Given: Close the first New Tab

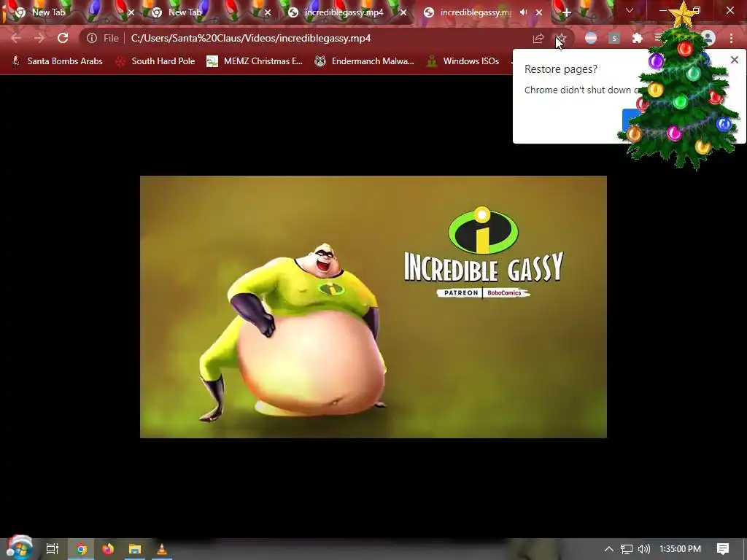Looking at the screenshot, I should tap(131, 13).
